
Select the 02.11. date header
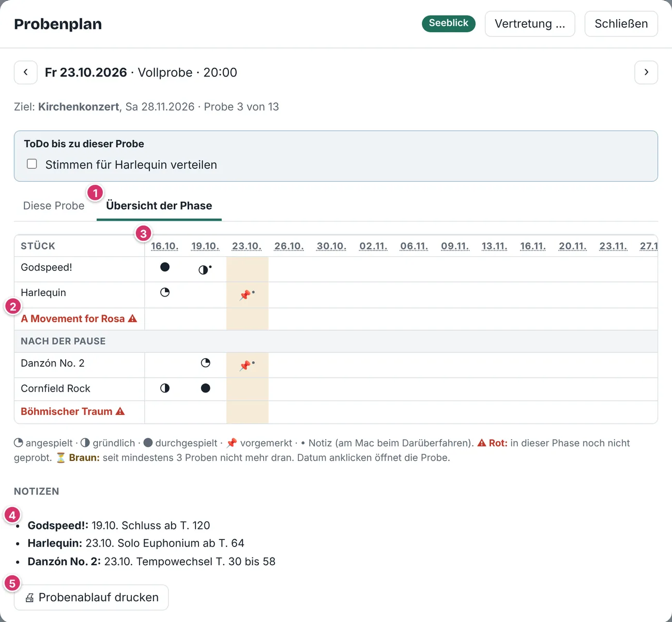(373, 246)
